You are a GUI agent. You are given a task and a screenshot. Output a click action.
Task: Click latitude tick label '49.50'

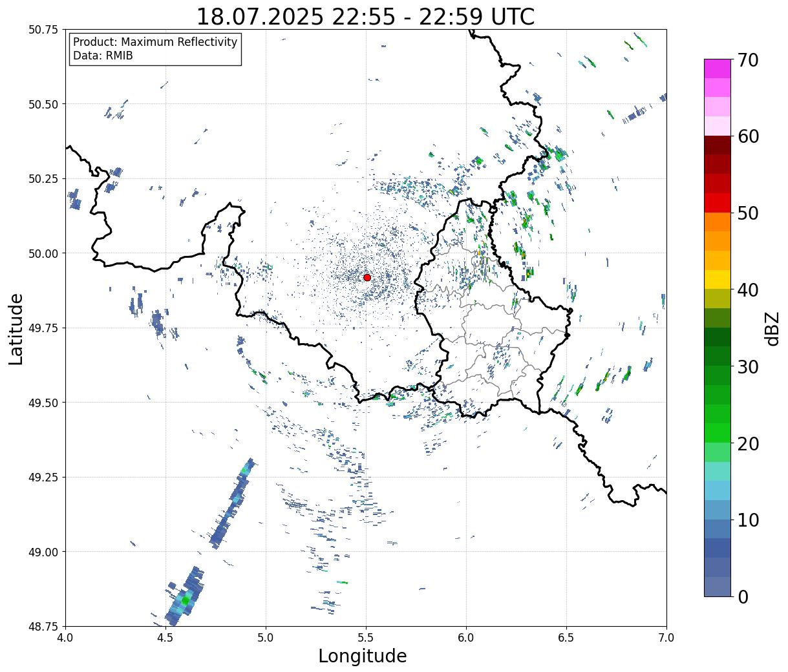43,403
